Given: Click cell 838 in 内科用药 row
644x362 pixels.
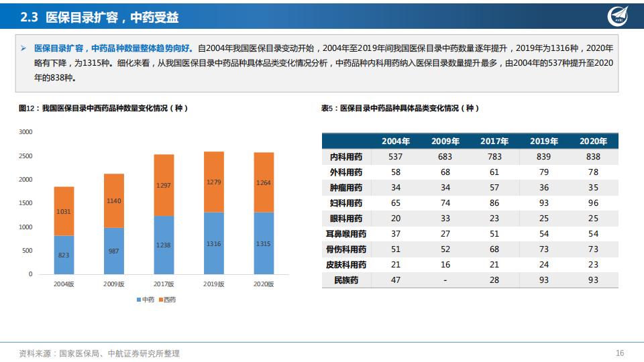Looking at the screenshot, I should tap(593, 157).
